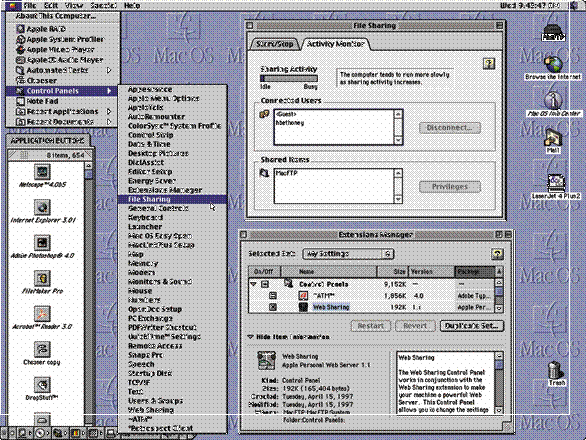Viewport: 586px width, 440px height.
Task: Click the Web Sharing icon in the list row
Action: pyautogui.click(x=303, y=307)
